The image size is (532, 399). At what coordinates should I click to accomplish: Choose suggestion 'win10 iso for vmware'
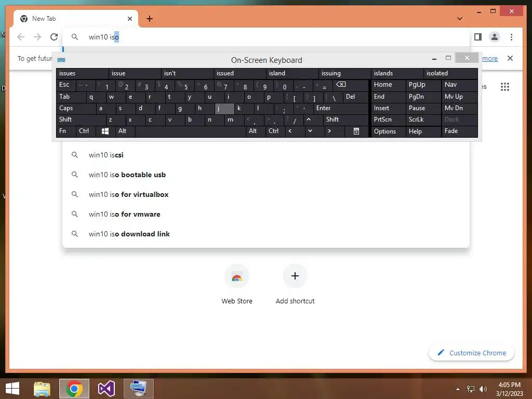point(266,214)
